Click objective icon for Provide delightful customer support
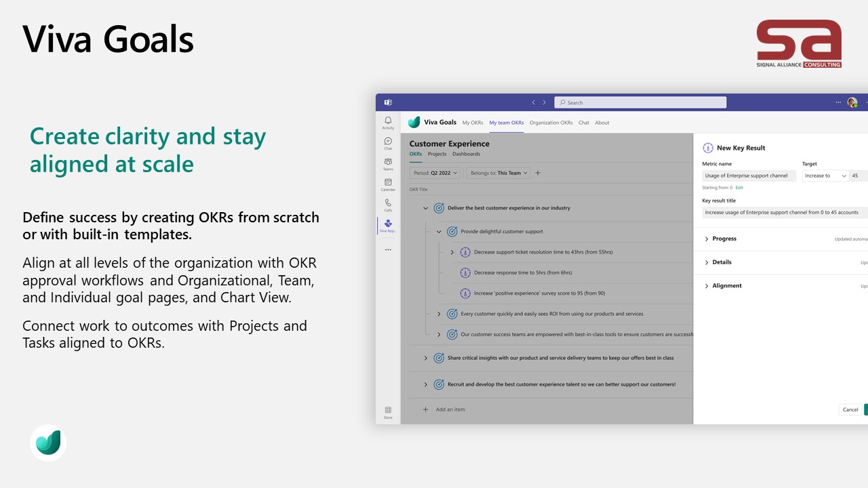868x488 pixels. coord(452,231)
